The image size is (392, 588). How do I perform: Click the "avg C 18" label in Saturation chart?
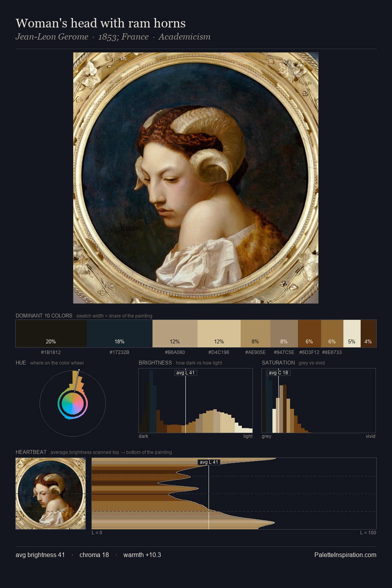tap(278, 373)
